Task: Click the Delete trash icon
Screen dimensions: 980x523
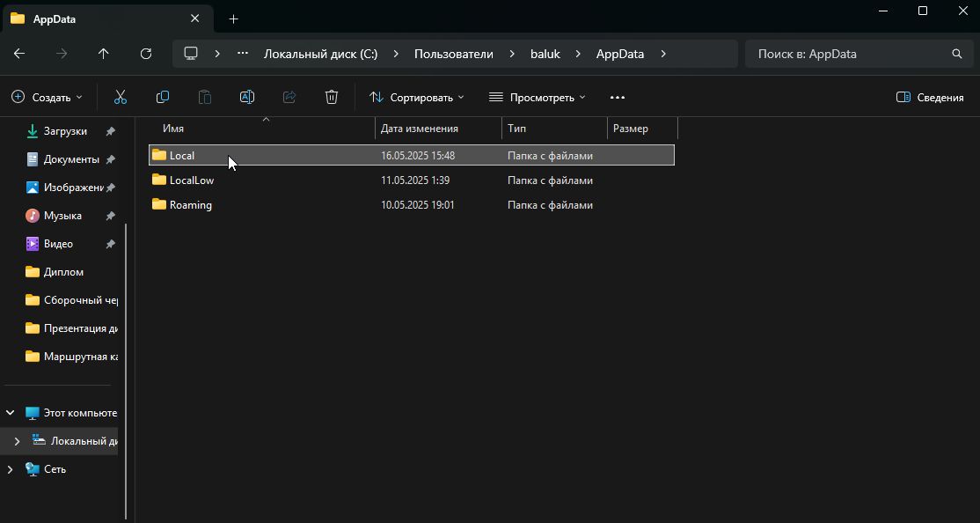Action: [x=332, y=97]
